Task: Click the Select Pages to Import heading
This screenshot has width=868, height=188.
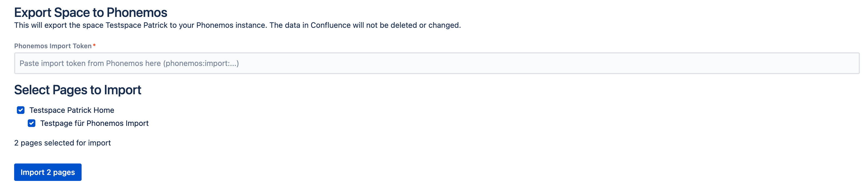Action: click(77, 90)
